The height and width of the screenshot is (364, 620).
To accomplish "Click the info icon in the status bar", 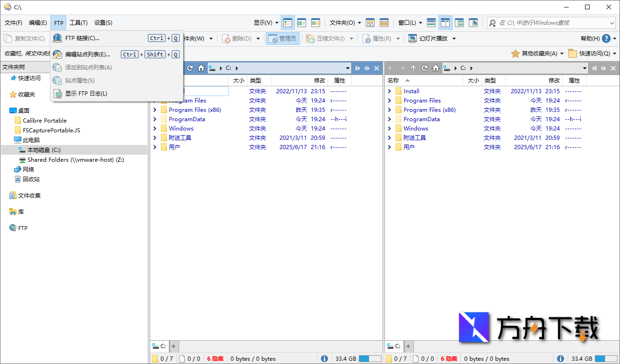I will (324, 358).
